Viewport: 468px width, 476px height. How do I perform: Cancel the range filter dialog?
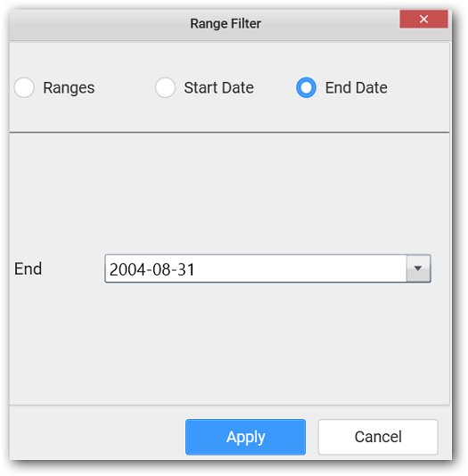click(x=378, y=437)
